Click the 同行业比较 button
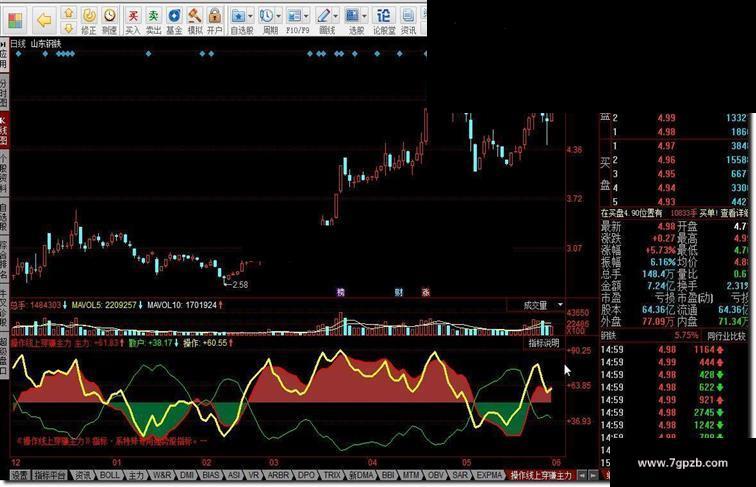 point(726,336)
